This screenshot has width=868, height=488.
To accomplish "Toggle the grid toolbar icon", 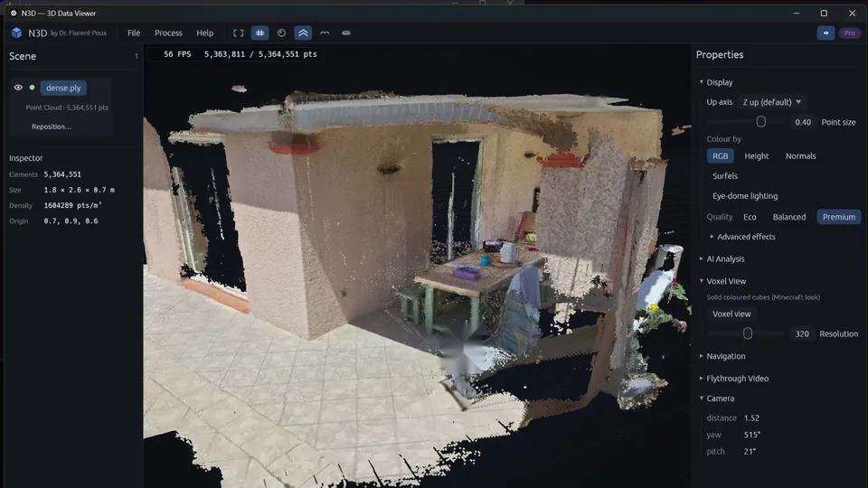I will point(259,33).
